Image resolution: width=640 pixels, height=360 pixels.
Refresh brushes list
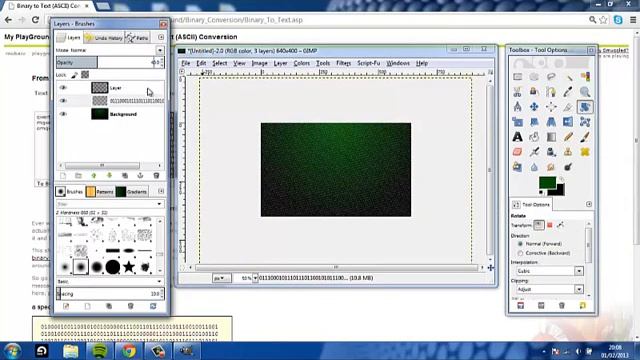[x=153, y=306]
